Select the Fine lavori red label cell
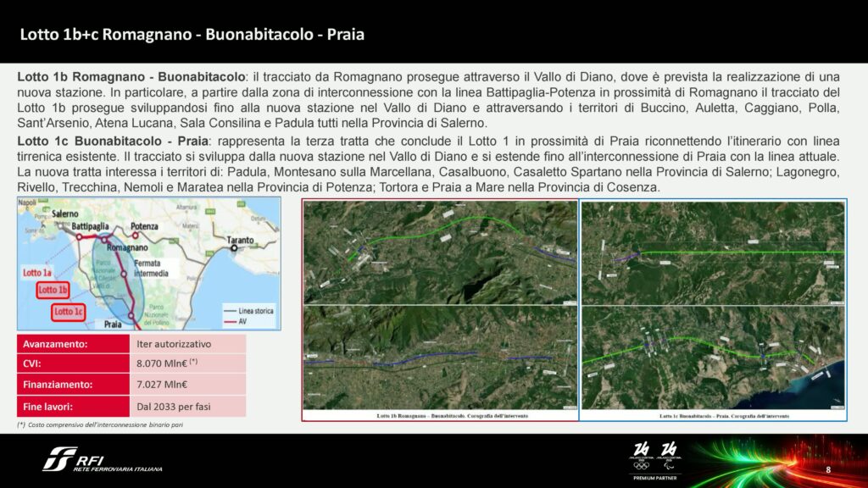This screenshot has height=488, width=868. (73, 406)
